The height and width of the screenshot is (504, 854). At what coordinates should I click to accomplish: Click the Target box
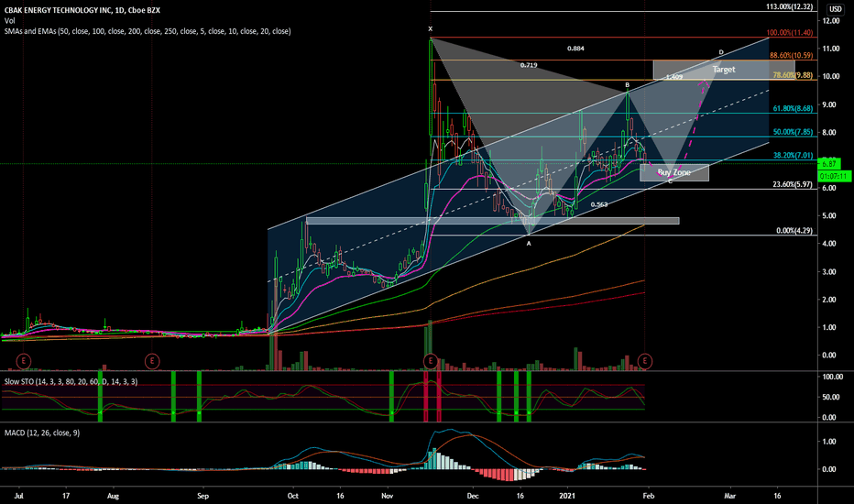click(724, 70)
